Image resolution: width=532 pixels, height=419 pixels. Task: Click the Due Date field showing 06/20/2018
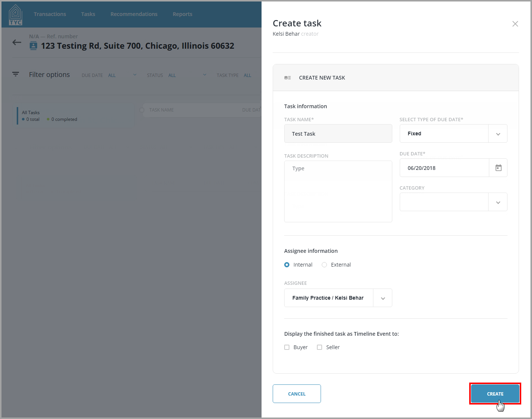[x=444, y=168]
